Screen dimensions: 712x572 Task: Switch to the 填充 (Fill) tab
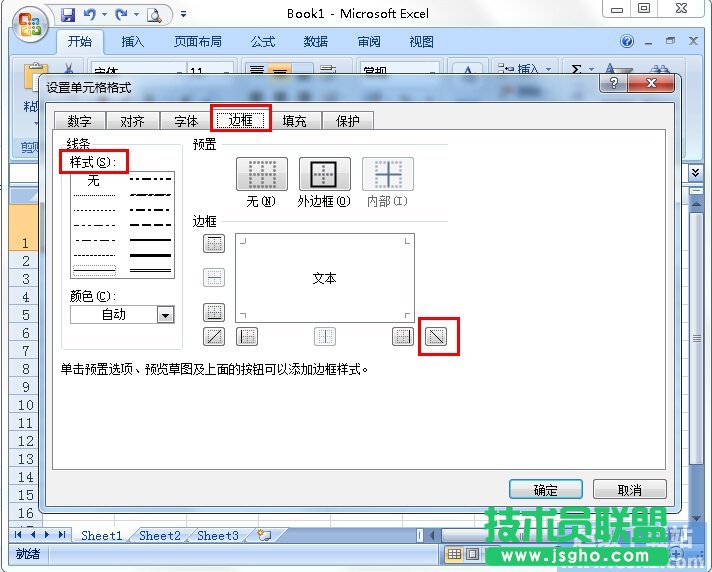[x=294, y=121]
